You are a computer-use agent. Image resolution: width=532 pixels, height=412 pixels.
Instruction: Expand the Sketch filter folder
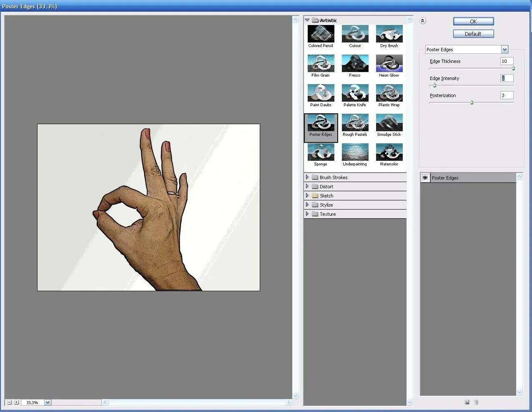pos(307,195)
